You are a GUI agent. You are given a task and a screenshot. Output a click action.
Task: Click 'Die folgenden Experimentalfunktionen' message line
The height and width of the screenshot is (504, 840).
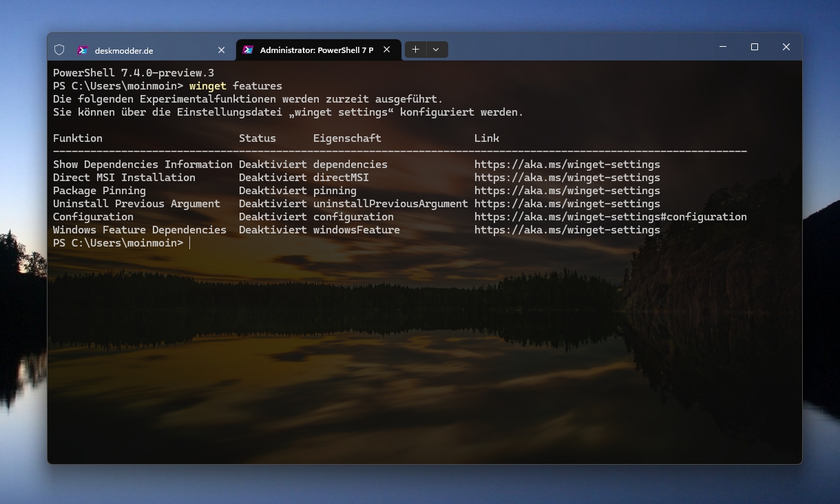click(248, 99)
